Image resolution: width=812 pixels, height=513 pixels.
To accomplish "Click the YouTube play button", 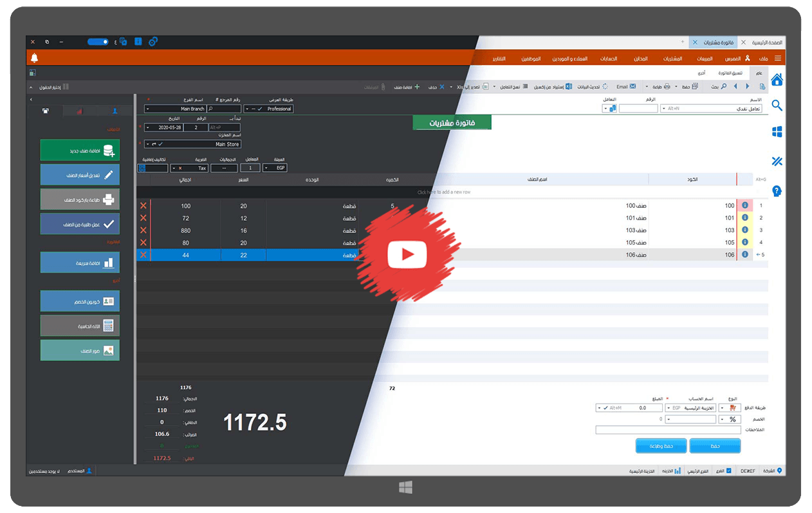I will [407, 256].
